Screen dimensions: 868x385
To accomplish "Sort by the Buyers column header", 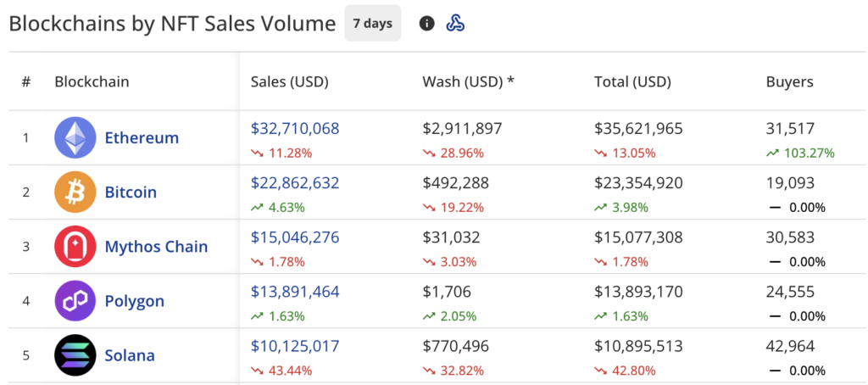I will 789,82.
